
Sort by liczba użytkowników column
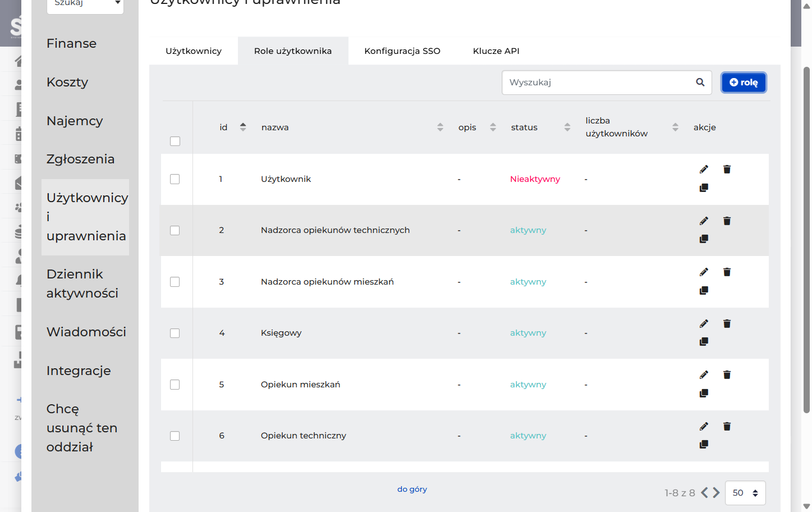click(x=675, y=127)
